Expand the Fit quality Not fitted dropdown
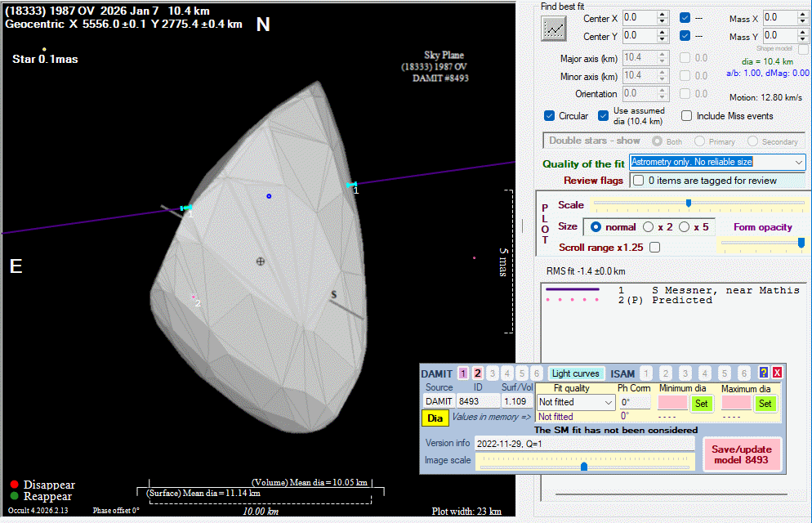The image size is (812, 523). pos(607,402)
